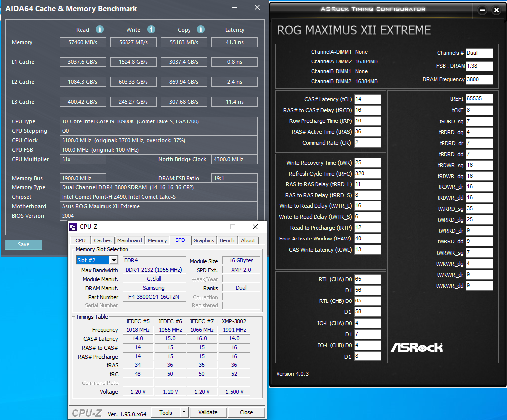Click the tWRWR_dd value field
The height and width of the screenshot is (420, 507).
(479, 286)
